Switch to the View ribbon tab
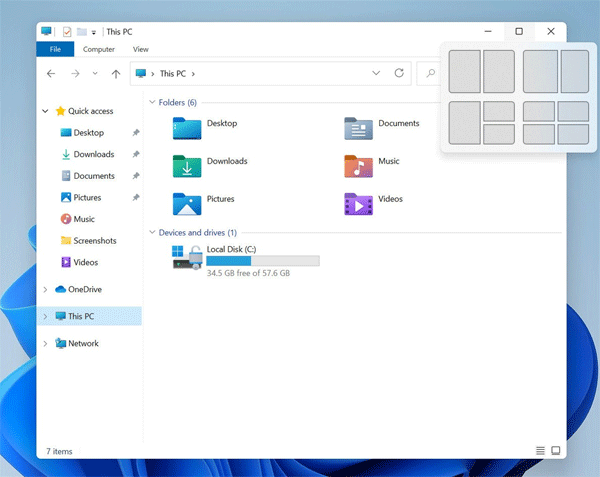Image resolution: width=600 pixels, height=477 pixels. [x=140, y=49]
